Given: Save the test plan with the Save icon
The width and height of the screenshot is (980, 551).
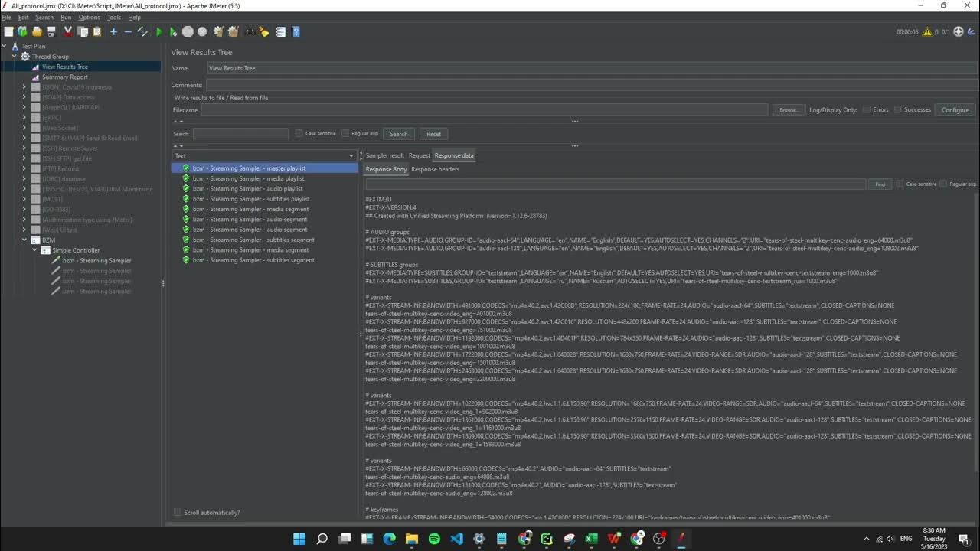Looking at the screenshot, I should pyautogui.click(x=52, y=32).
